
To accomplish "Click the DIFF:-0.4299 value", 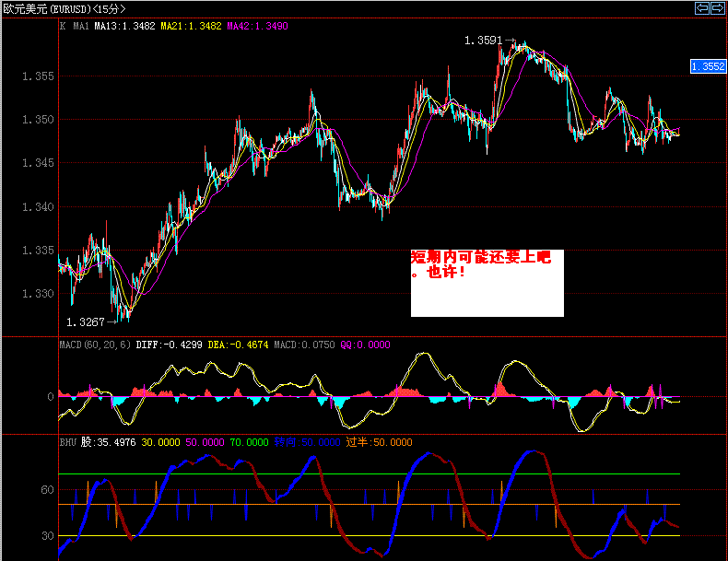I will click(x=169, y=345).
